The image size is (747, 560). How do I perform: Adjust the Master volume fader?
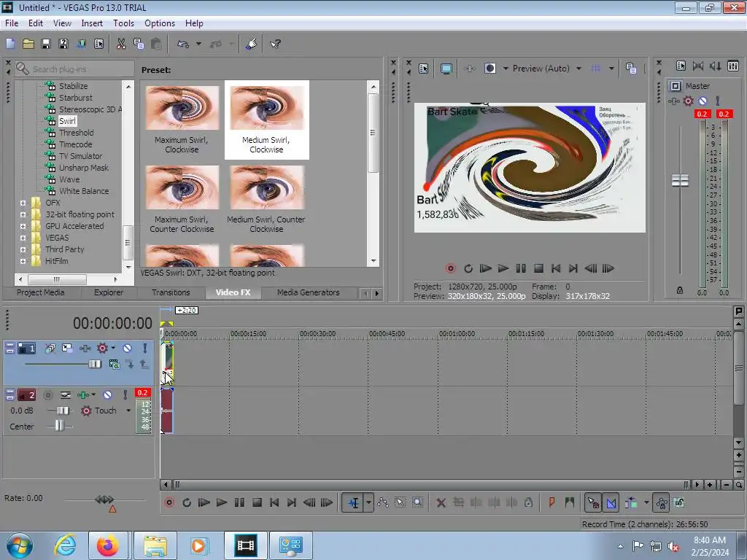coord(680,181)
